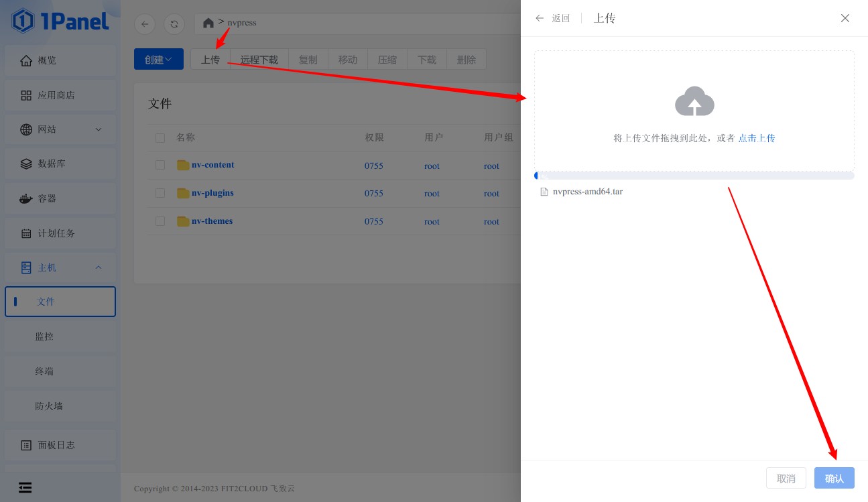Click the 删除 toolbar button

467,59
